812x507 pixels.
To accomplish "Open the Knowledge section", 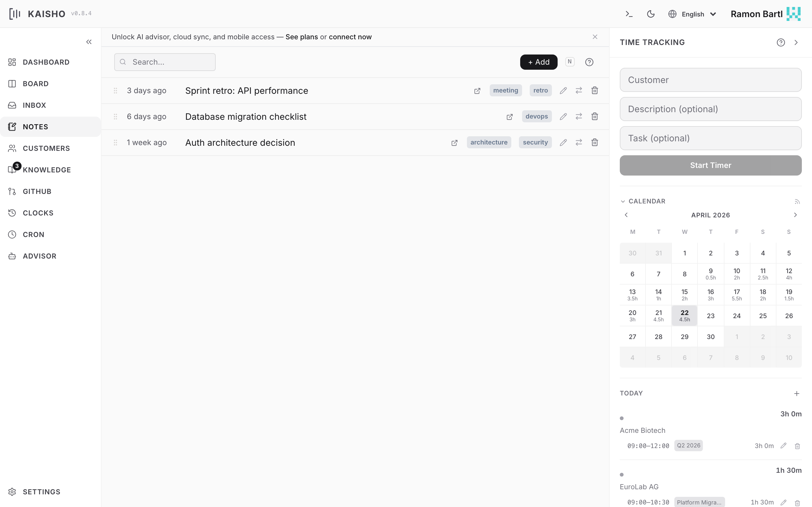I will [47, 170].
